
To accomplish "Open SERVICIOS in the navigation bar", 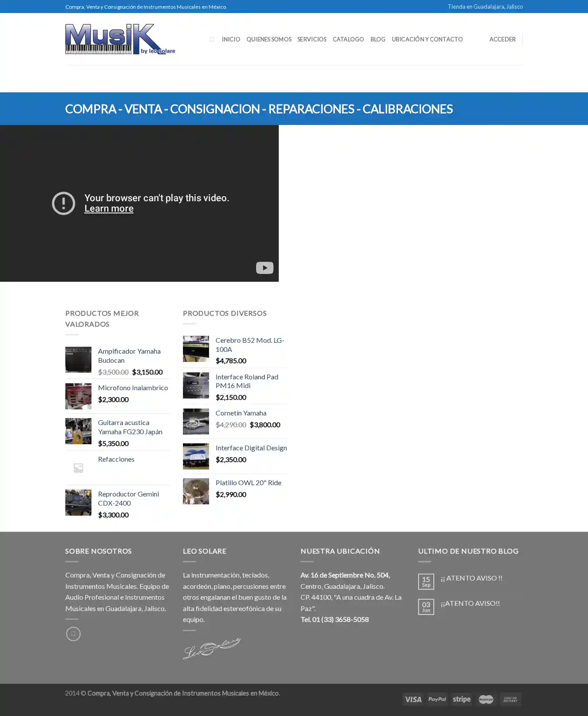I will pos(311,39).
